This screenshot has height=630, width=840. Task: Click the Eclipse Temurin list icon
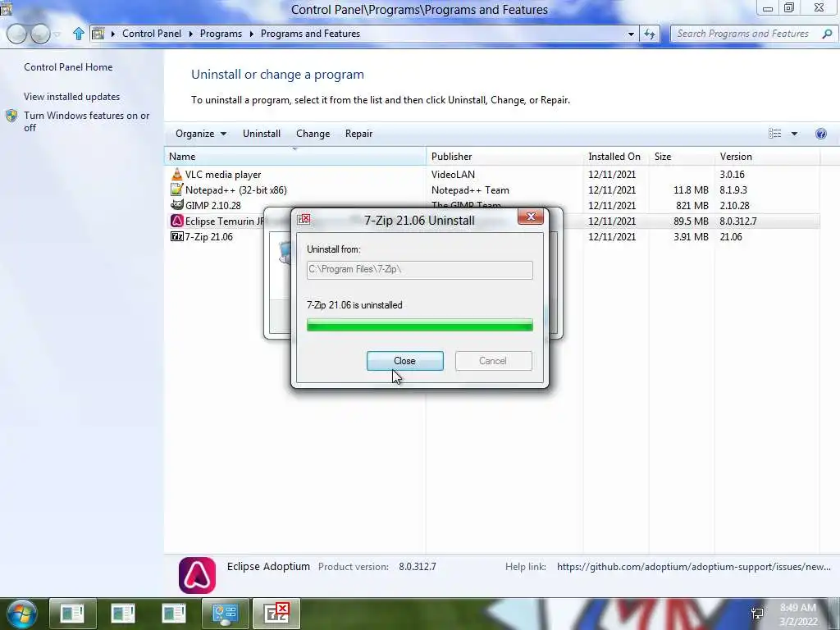pos(177,221)
